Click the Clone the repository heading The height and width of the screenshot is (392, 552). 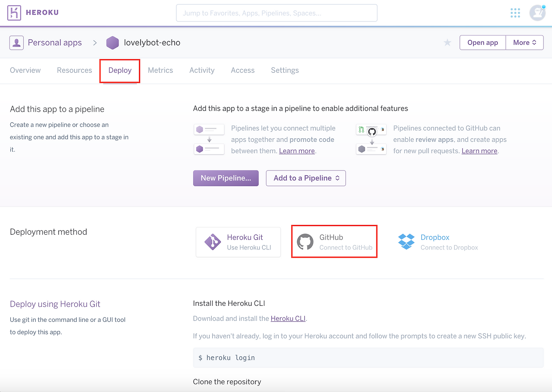click(227, 382)
